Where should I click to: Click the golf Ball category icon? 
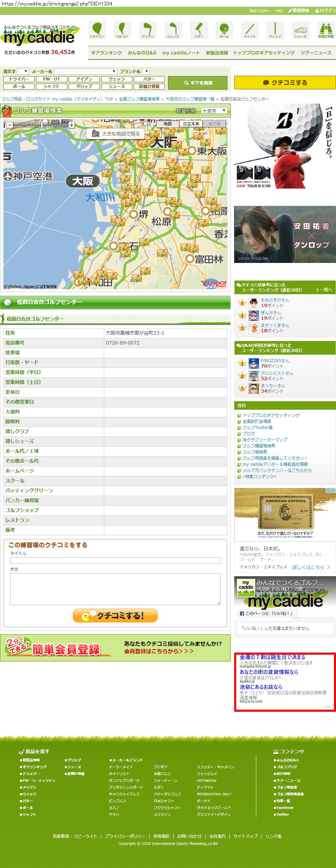[224, 30]
